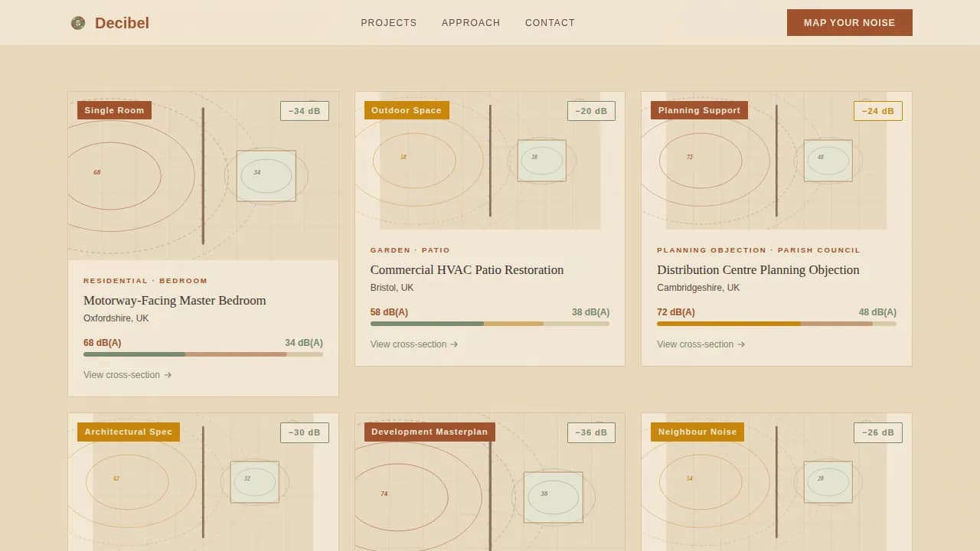This screenshot has height=551, width=980.
Task: Click the "58 dB(A)" value
Action: coord(389,312)
